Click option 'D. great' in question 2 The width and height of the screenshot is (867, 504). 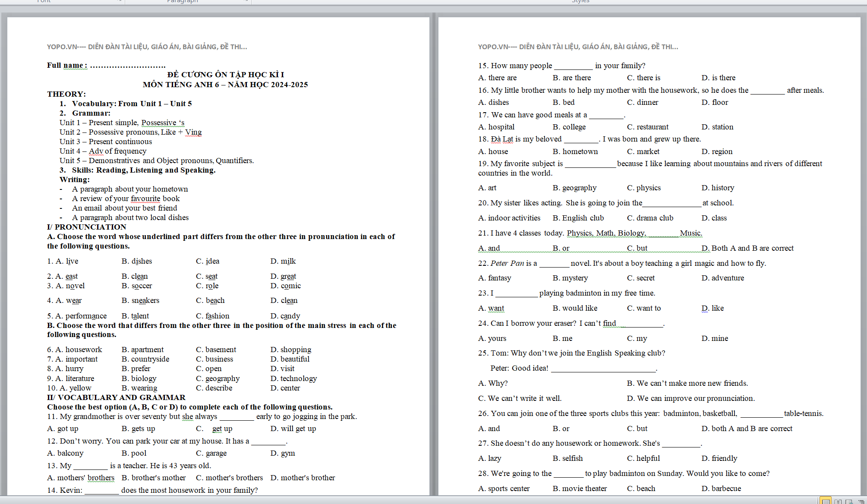(x=283, y=276)
